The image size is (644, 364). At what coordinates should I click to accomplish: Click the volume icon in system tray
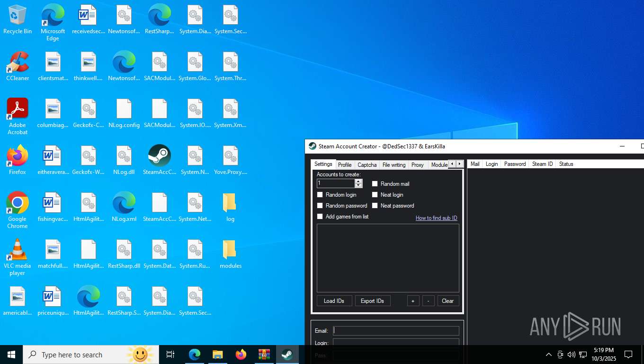tap(572, 355)
